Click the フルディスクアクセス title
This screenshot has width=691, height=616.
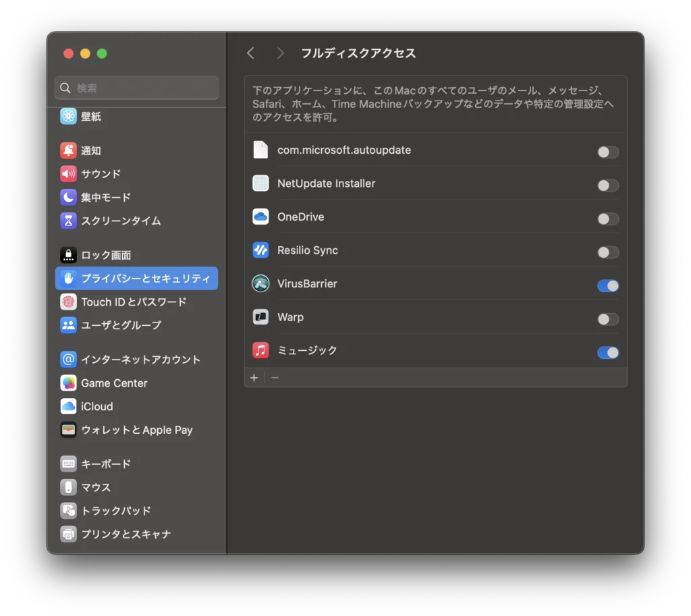(358, 53)
